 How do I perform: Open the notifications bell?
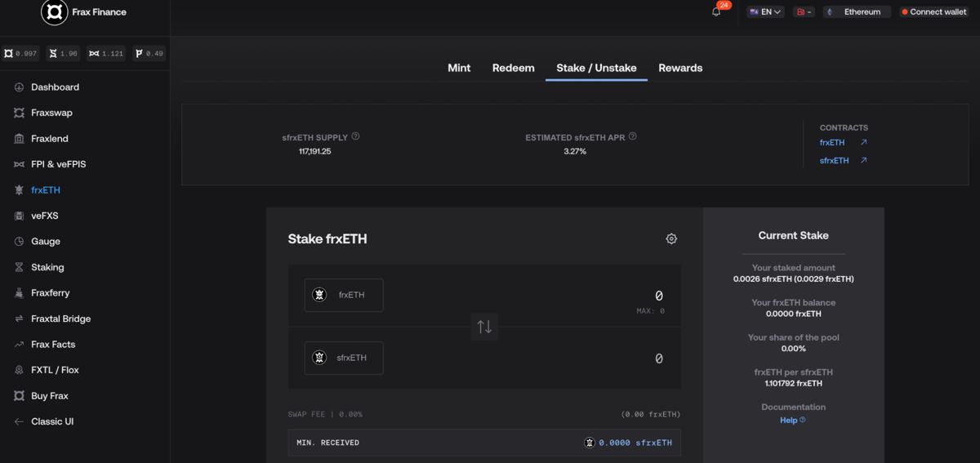[716, 12]
